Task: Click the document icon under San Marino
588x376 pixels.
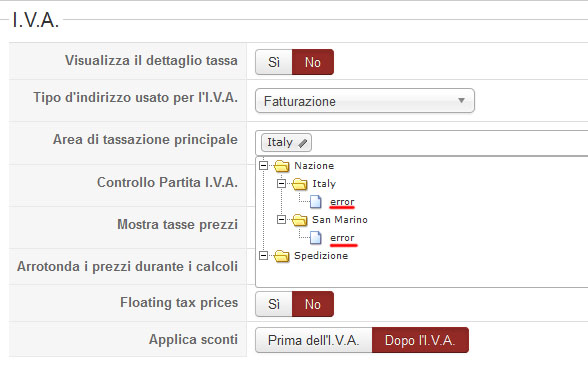Action: tap(316, 238)
